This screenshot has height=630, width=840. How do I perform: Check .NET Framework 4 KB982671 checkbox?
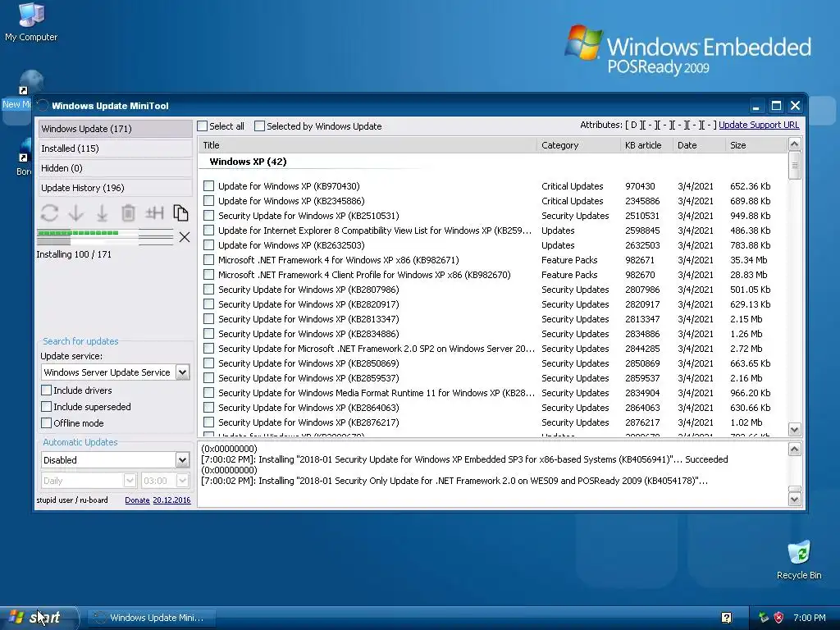click(209, 260)
